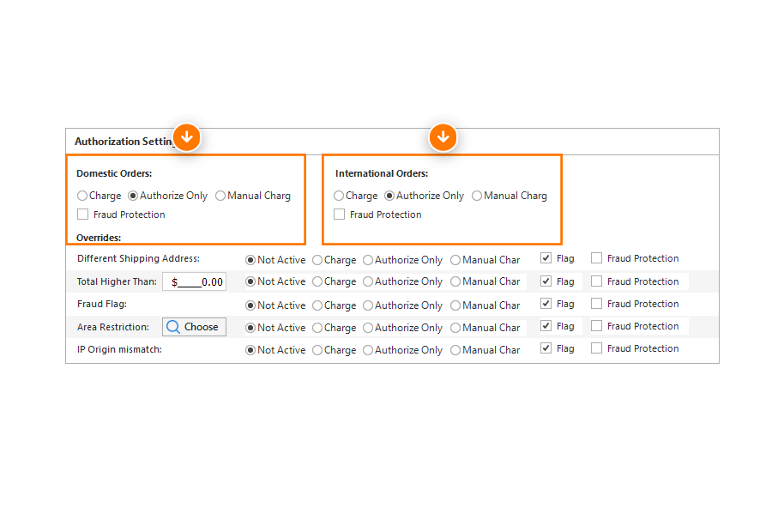The image size is (772, 532).
Task: Select Manual Charge for International Orders
Action: point(477,196)
